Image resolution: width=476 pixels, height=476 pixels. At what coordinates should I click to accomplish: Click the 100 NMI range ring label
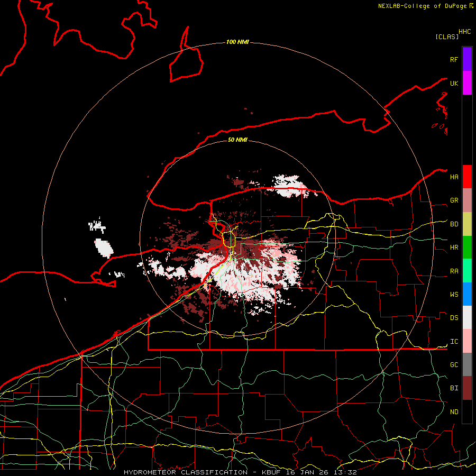[x=237, y=42]
